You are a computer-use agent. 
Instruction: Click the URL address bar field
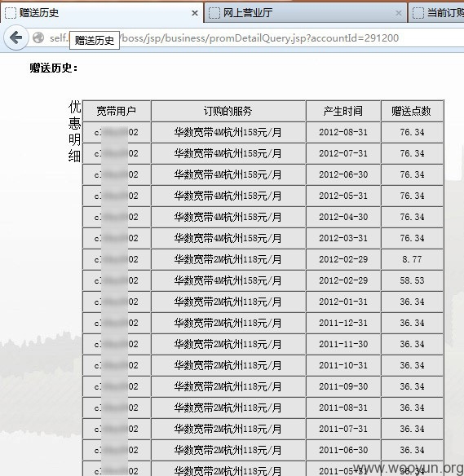pyautogui.click(x=249, y=38)
